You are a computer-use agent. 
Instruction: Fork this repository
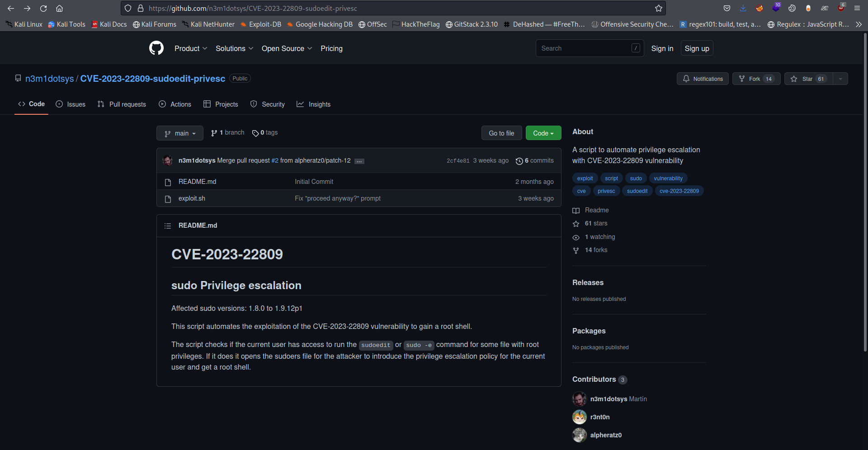pos(756,79)
